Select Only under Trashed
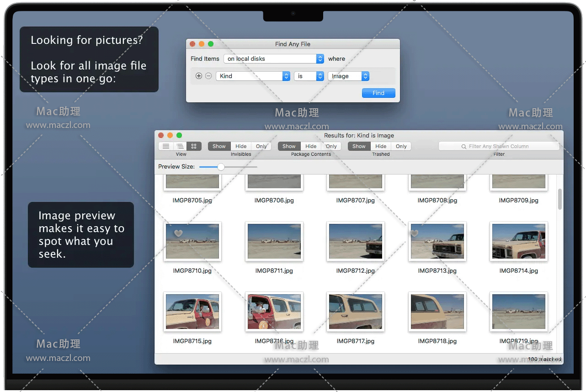The image size is (586, 392). coord(401,146)
